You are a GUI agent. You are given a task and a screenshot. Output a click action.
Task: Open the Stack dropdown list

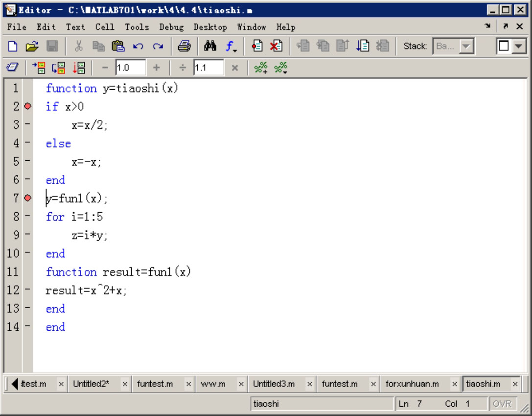pyautogui.click(x=467, y=47)
